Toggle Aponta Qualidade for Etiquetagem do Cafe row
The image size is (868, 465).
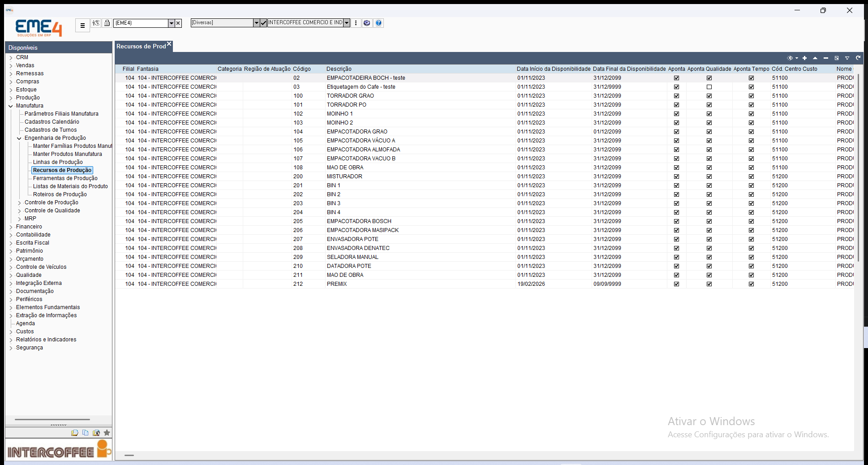tap(709, 87)
